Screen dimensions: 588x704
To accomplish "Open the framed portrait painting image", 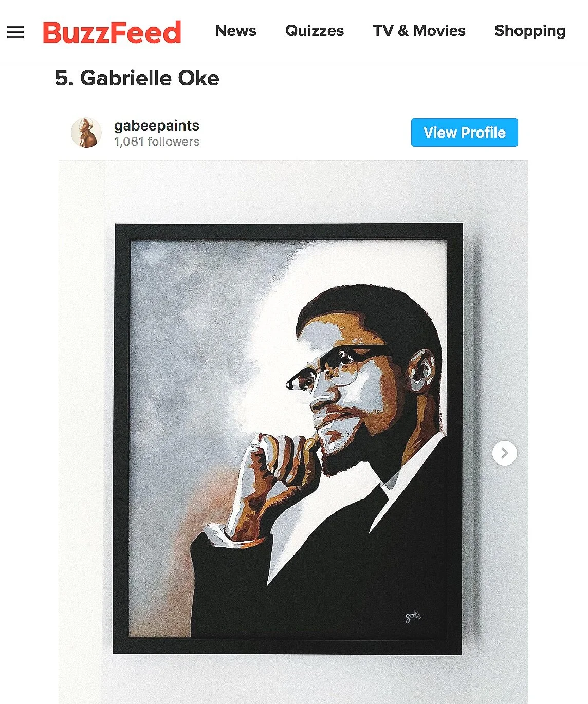I will (288, 439).
